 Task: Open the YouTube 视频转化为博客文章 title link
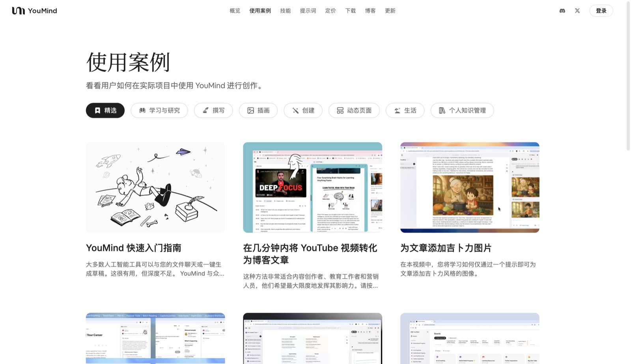coord(310,254)
